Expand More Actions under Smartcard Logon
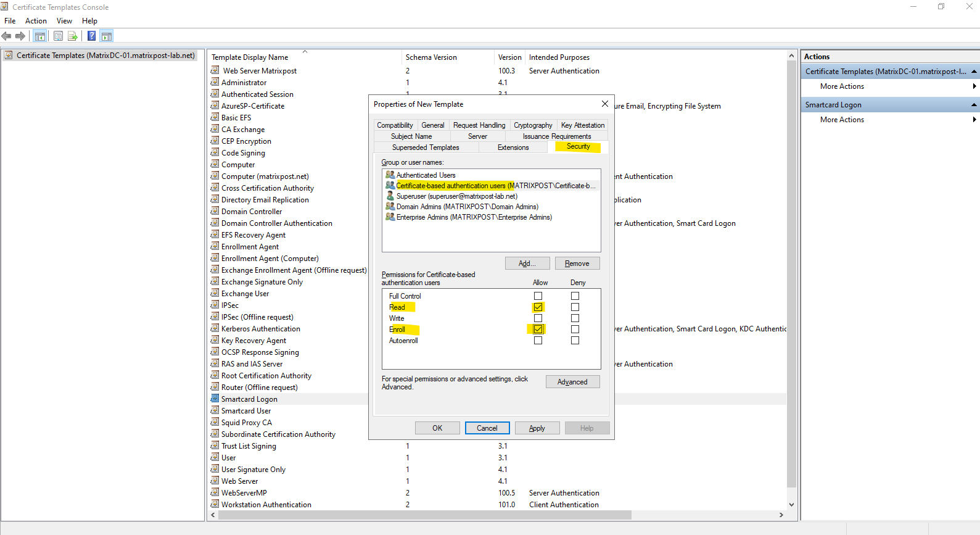Viewport: 980px width, 535px height. click(x=974, y=120)
